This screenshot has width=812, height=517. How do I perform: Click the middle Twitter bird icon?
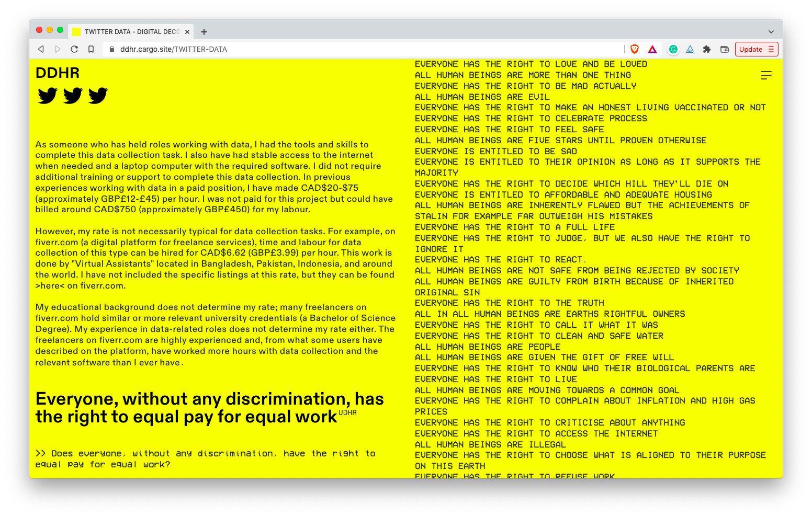pos(73,96)
